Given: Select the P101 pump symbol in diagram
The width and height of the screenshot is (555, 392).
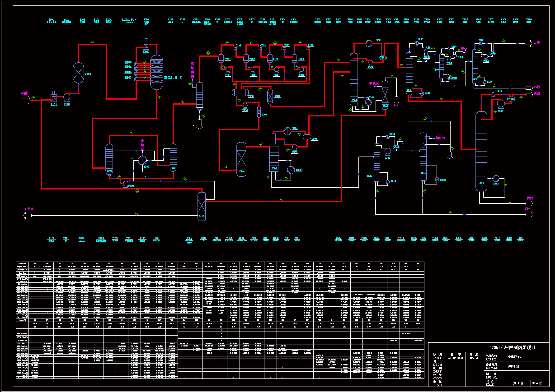Looking at the screenshot, I should pos(67,97).
